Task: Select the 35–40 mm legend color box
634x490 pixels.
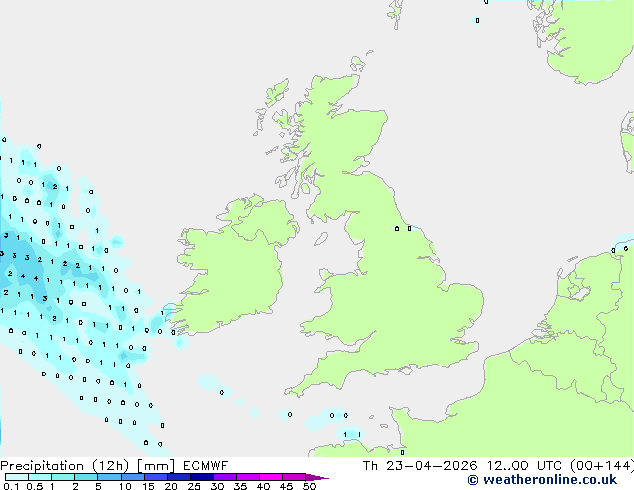Action: [248, 477]
